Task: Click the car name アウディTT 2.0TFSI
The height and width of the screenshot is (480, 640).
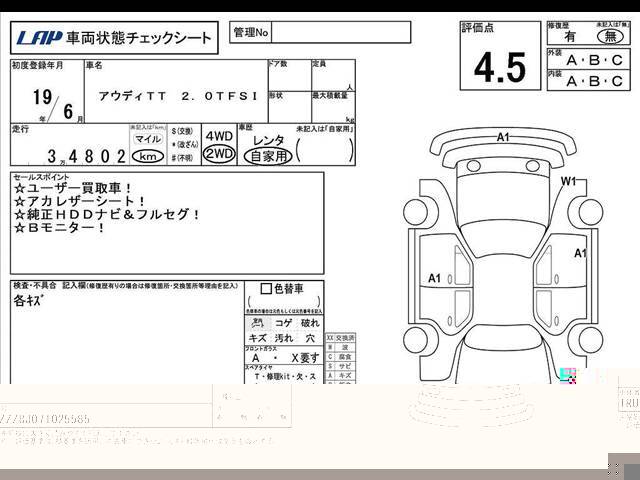Action: tap(178, 96)
